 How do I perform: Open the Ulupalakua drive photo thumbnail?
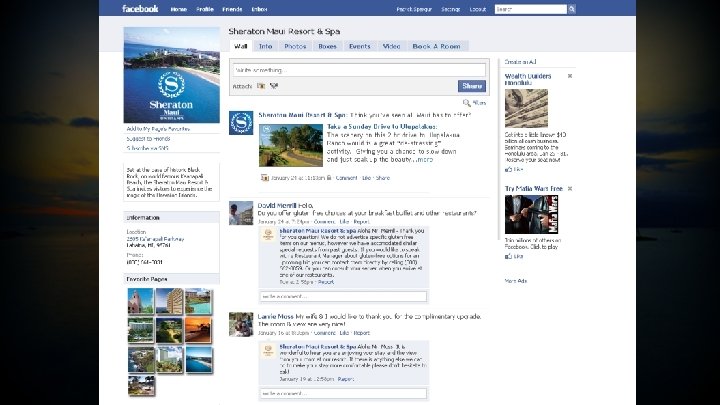coord(291,145)
